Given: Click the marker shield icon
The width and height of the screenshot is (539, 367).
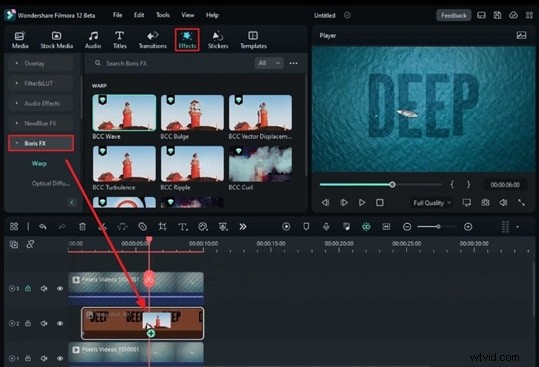Looking at the screenshot, I should coord(306,226).
